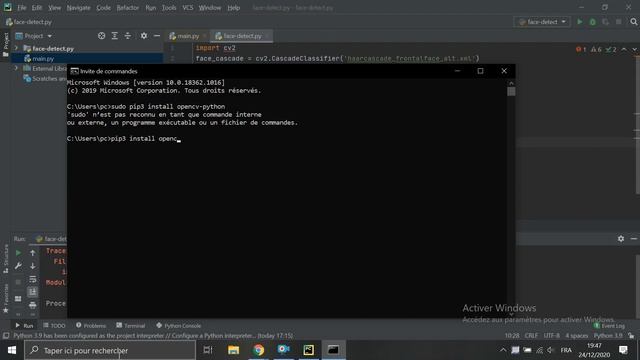Hide the Project panel with minus icon
This screenshot has width=640, height=360.
click(157, 36)
